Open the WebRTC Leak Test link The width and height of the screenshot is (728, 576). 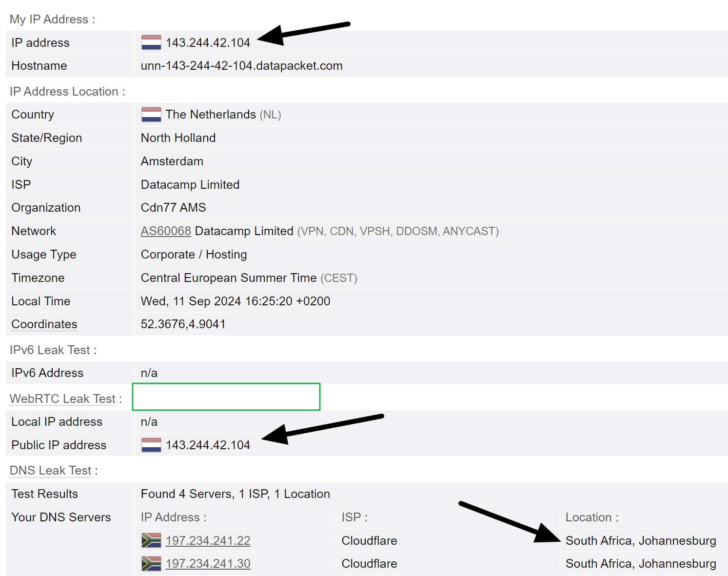point(62,398)
